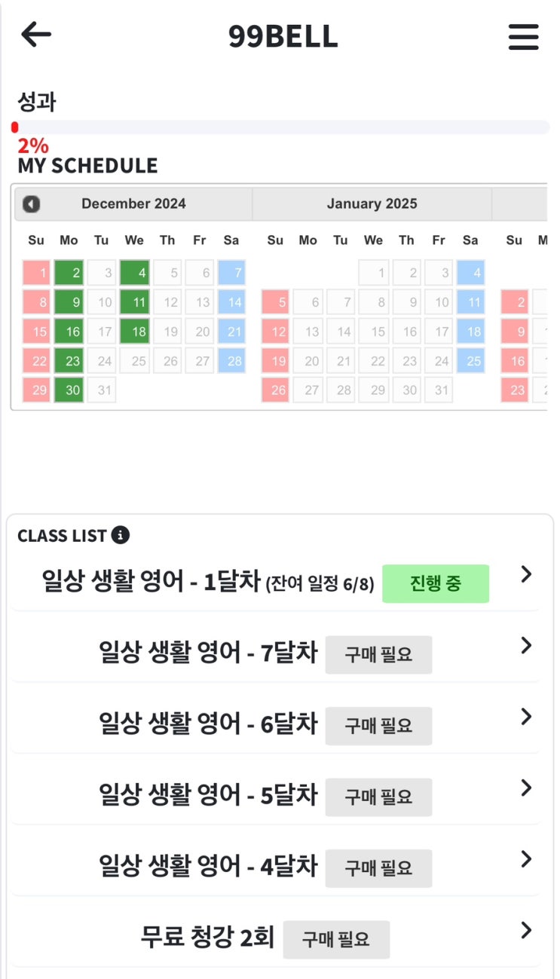
Task: Open the 4달차 class arrow
Action: pos(526,859)
